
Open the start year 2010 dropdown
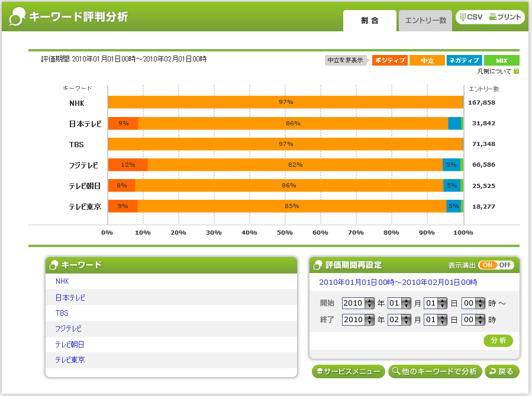tap(370, 303)
